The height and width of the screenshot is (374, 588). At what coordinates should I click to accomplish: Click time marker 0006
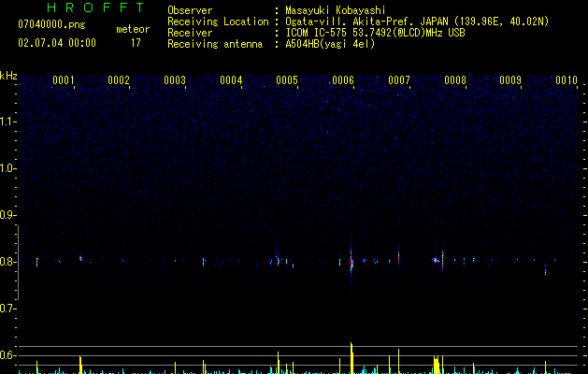pyautogui.click(x=343, y=80)
